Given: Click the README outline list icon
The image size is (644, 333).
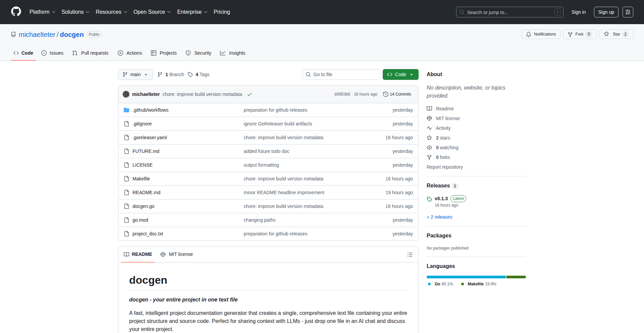Looking at the screenshot, I should [410, 255].
